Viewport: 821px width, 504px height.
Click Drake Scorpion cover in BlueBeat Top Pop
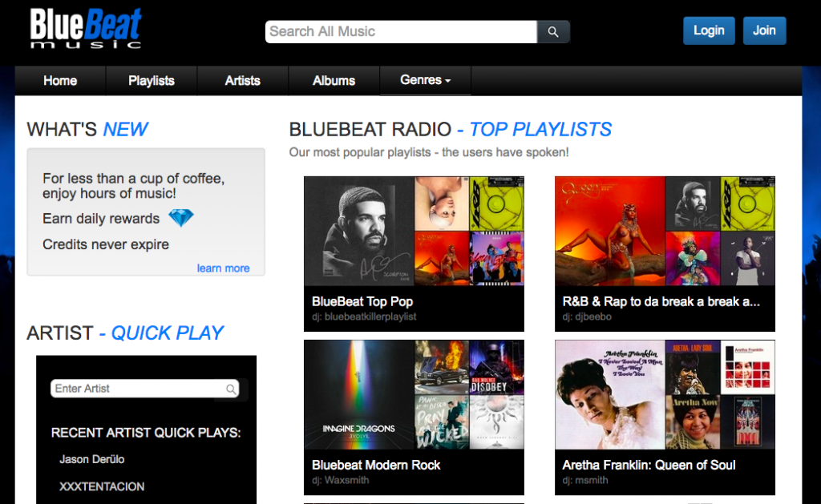(x=359, y=231)
